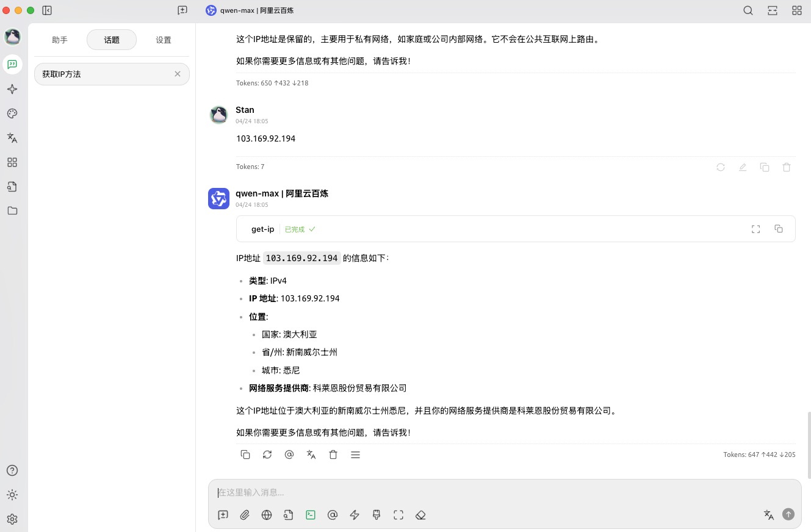The height and width of the screenshot is (532, 811).
Task: Edit Stan's 103.169.92.194 message
Action: 743,167
